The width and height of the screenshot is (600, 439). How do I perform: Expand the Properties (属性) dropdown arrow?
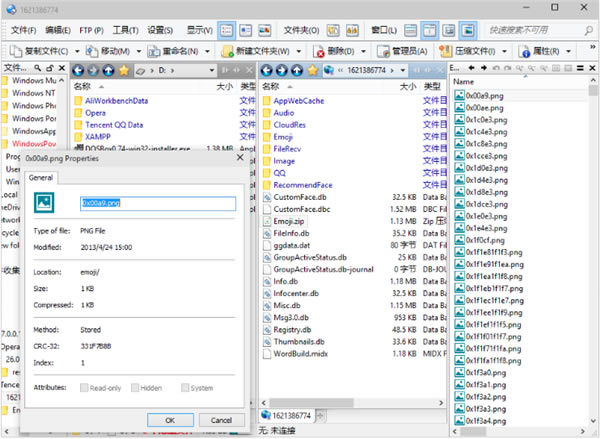pyautogui.click(x=566, y=50)
